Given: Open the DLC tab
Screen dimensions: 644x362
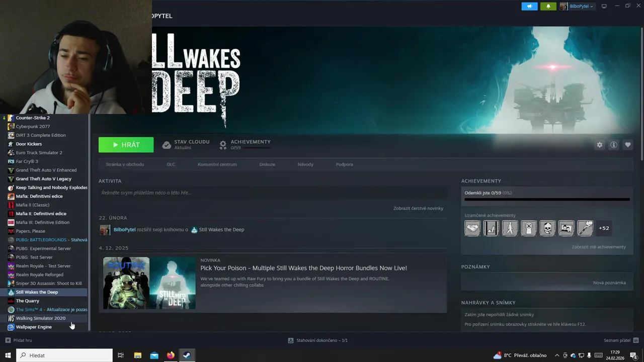Looking at the screenshot, I should pyautogui.click(x=171, y=164).
